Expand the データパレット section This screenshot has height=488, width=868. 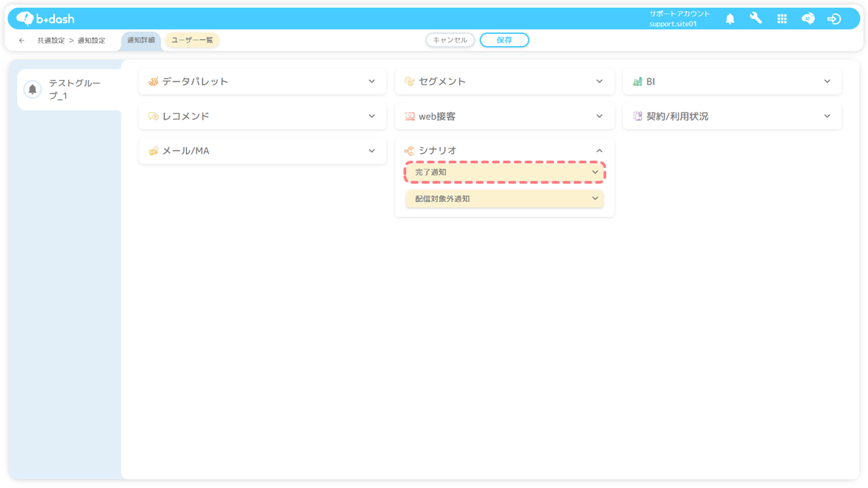point(372,81)
